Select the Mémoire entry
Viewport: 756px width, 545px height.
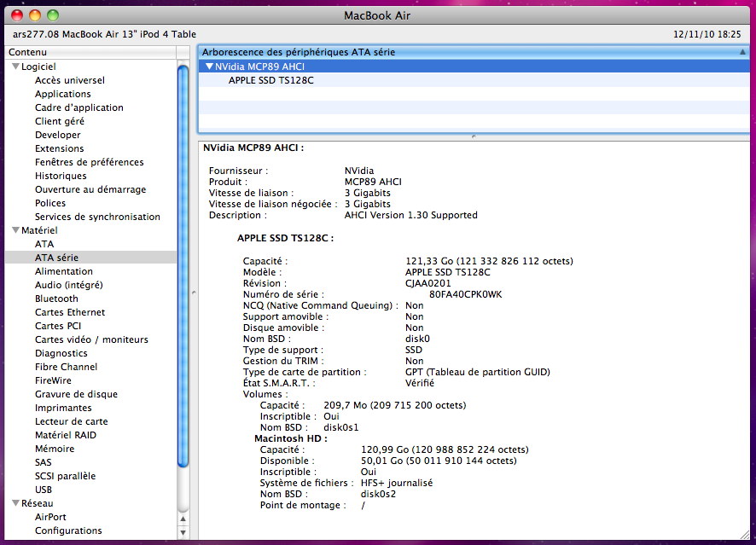pos(55,449)
